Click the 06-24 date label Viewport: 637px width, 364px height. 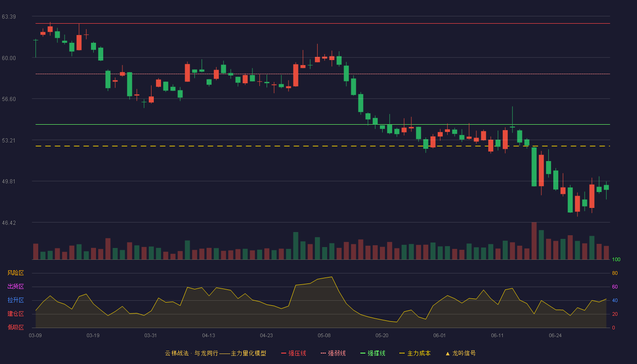click(x=555, y=335)
